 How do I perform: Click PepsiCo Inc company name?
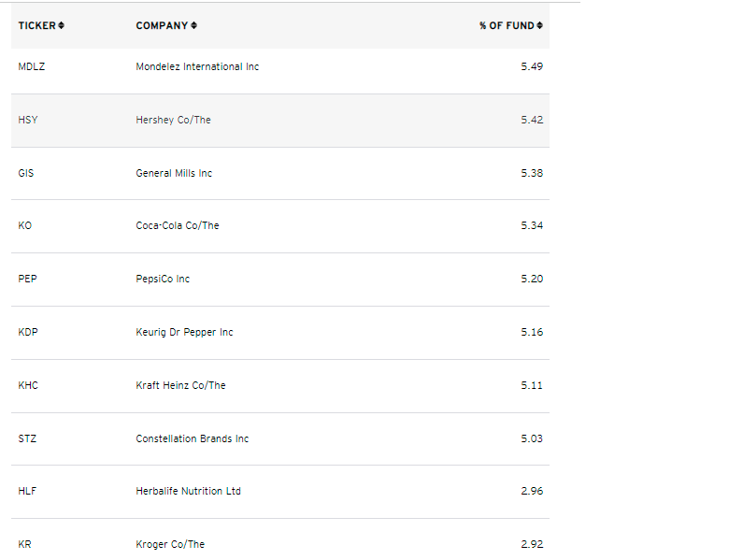tap(163, 279)
